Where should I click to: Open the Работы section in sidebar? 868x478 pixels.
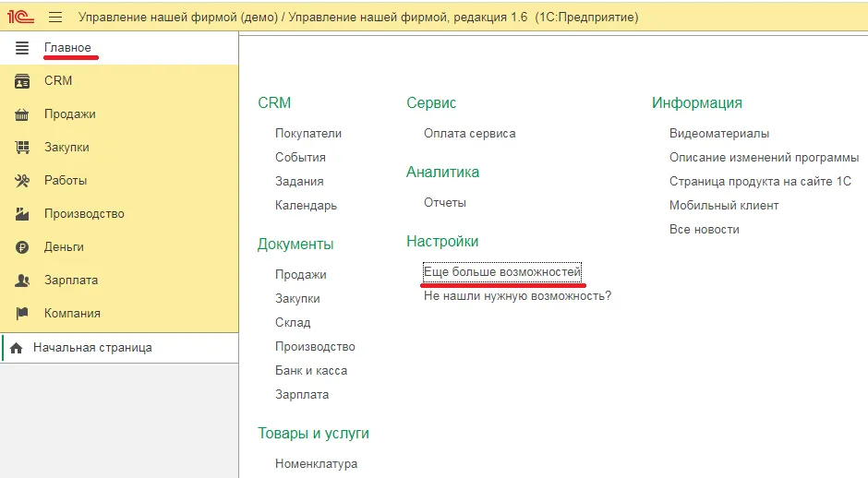[x=119, y=180]
